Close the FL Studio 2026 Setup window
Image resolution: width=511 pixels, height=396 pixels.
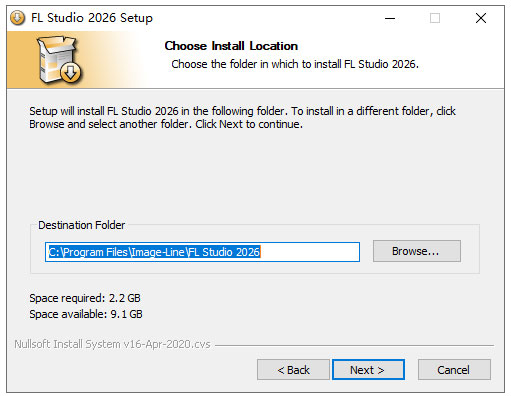(x=481, y=18)
